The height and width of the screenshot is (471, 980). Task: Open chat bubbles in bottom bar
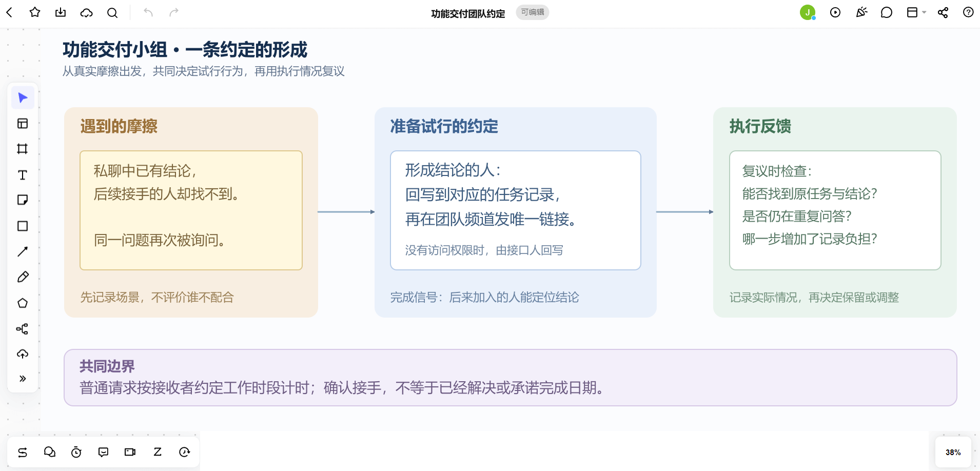click(x=50, y=452)
